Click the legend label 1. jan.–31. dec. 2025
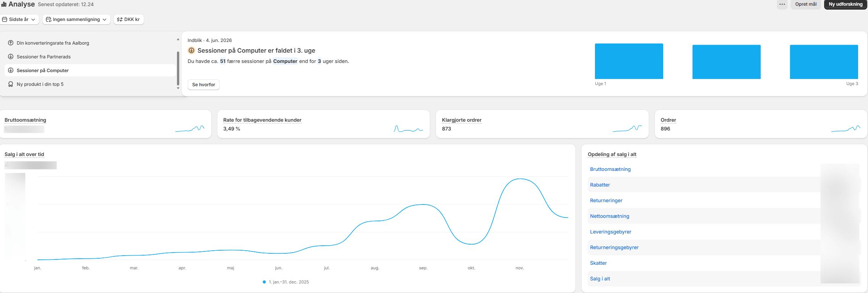 pos(289,282)
